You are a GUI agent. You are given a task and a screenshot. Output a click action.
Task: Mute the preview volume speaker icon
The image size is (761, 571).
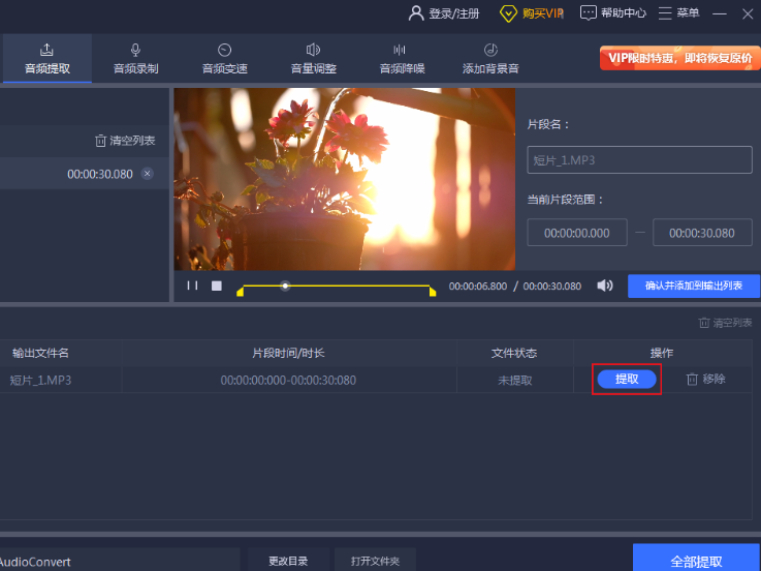pyautogui.click(x=605, y=286)
